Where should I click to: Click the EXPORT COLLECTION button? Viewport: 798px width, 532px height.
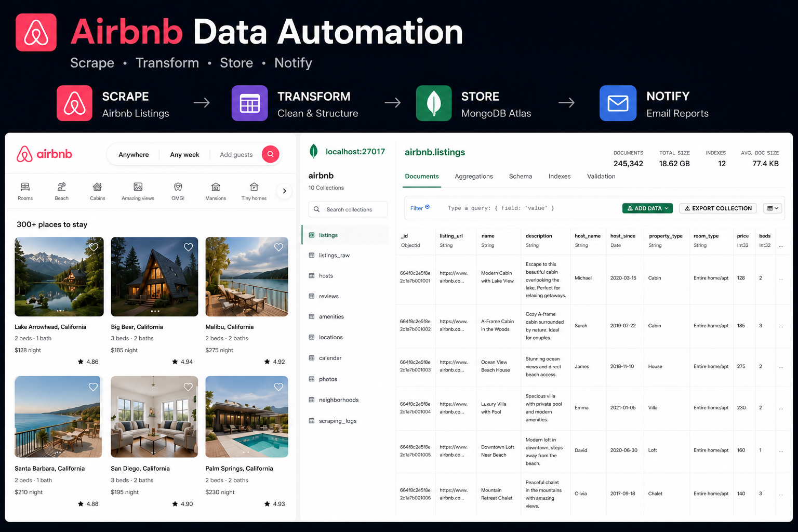point(718,208)
